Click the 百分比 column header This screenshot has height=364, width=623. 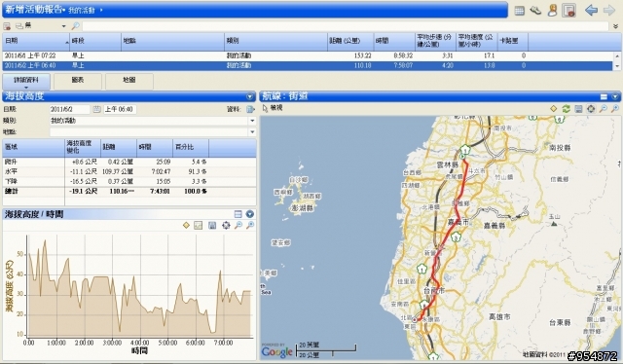191,147
